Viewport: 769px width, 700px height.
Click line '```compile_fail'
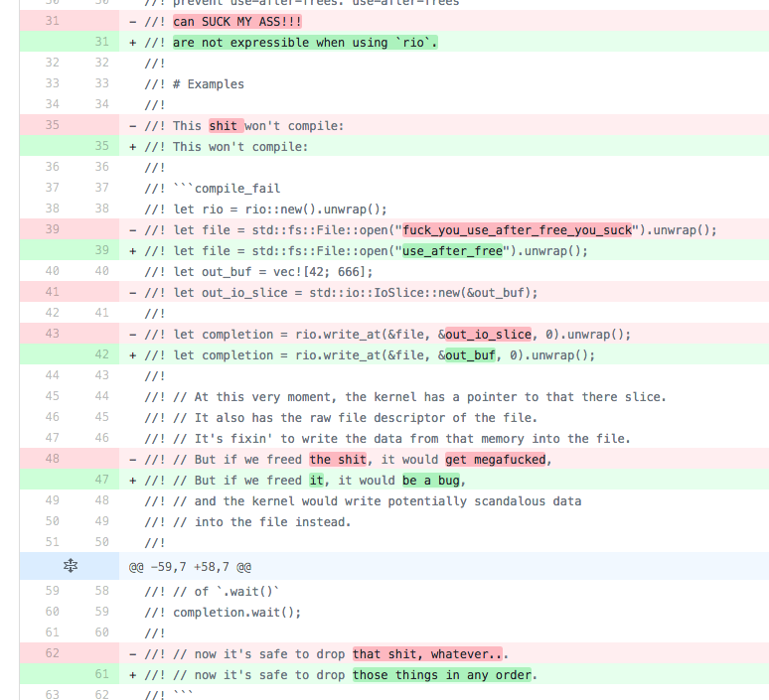(x=213, y=189)
